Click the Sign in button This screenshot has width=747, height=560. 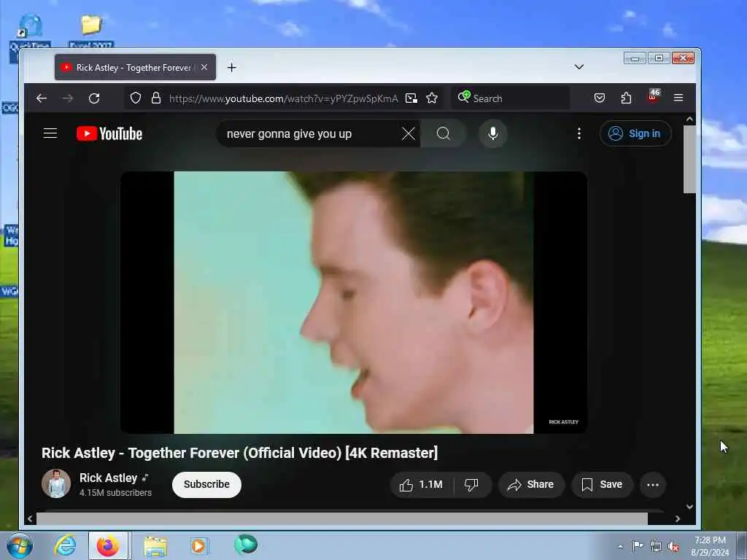(x=635, y=133)
